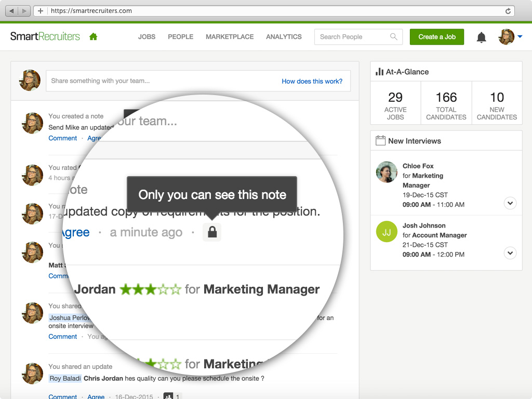532x399 pixels.
Task: Click the plus button beside the address bar
Action: (41, 11)
